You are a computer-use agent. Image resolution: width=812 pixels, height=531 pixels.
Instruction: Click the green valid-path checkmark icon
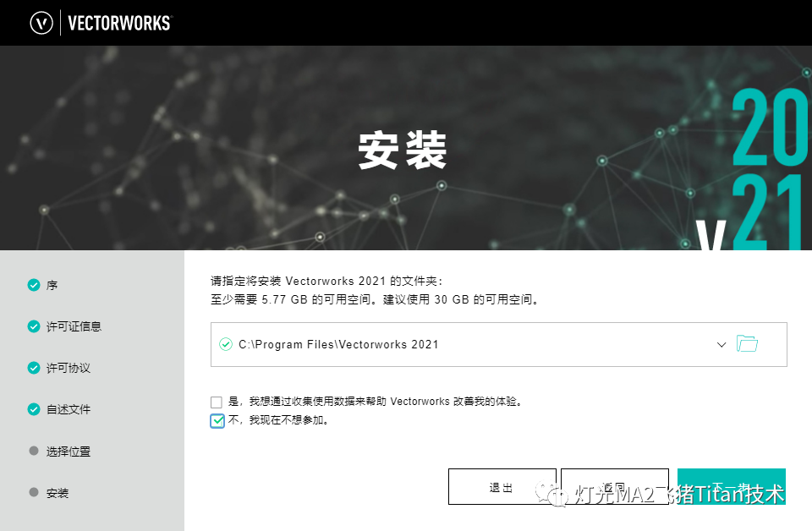(226, 344)
